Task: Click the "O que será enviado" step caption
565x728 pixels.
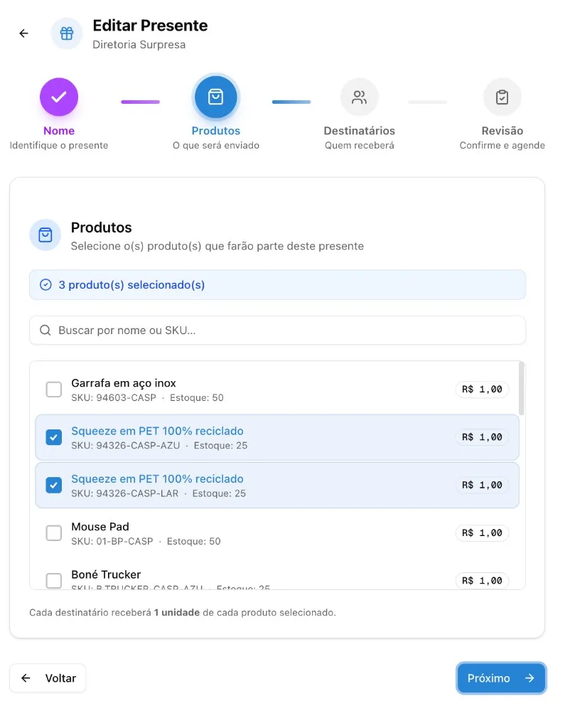Action: click(216, 145)
